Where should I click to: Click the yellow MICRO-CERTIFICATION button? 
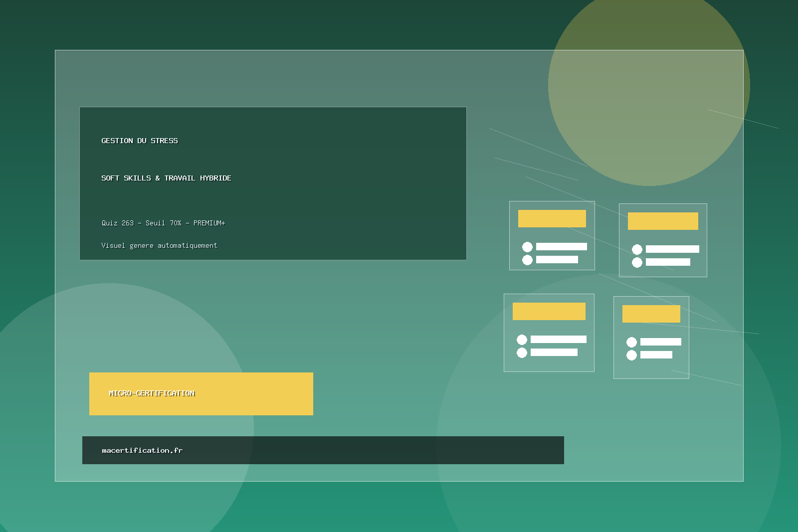[x=201, y=393]
